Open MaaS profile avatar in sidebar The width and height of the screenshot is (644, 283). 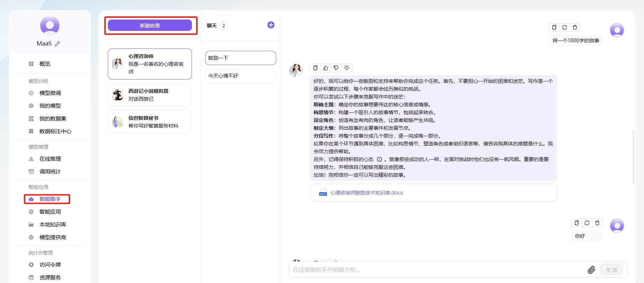click(50, 26)
